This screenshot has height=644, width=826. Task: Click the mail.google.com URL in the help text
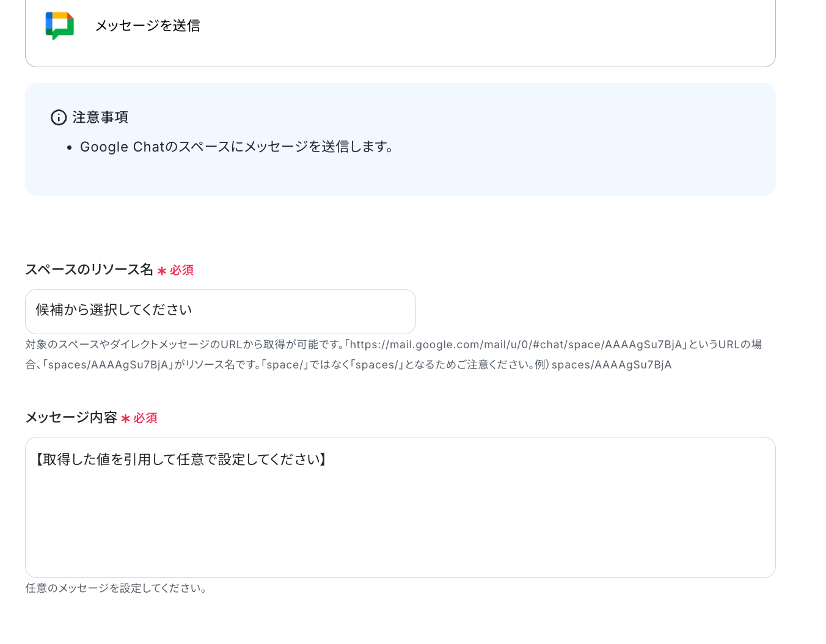click(x=516, y=345)
